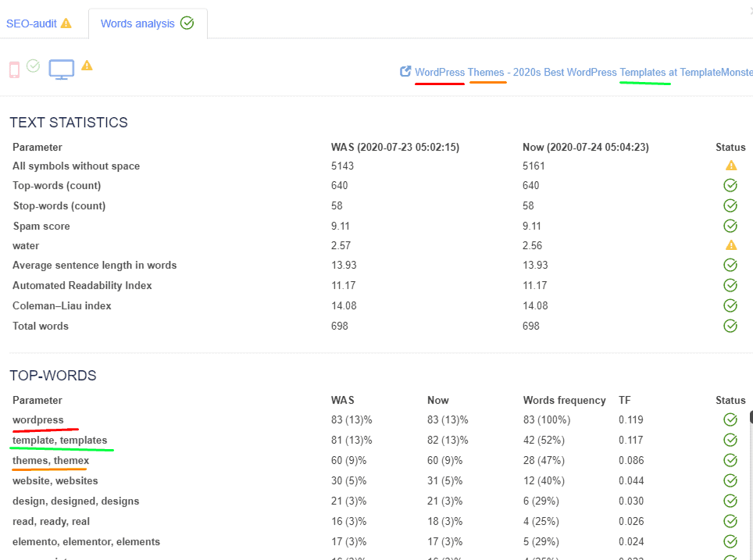753x560 pixels.
Task: Click the green check status for Total words
Action: pyautogui.click(x=730, y=326)
